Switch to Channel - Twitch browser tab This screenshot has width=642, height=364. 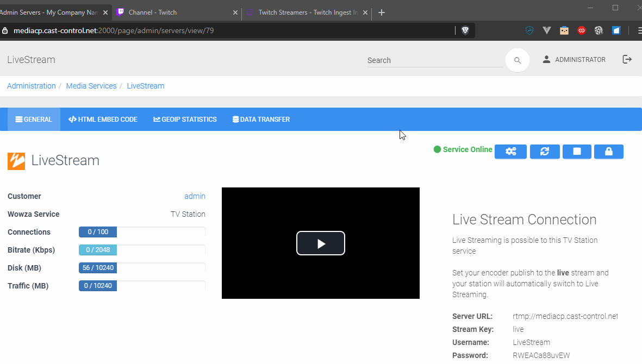point(176,12)
